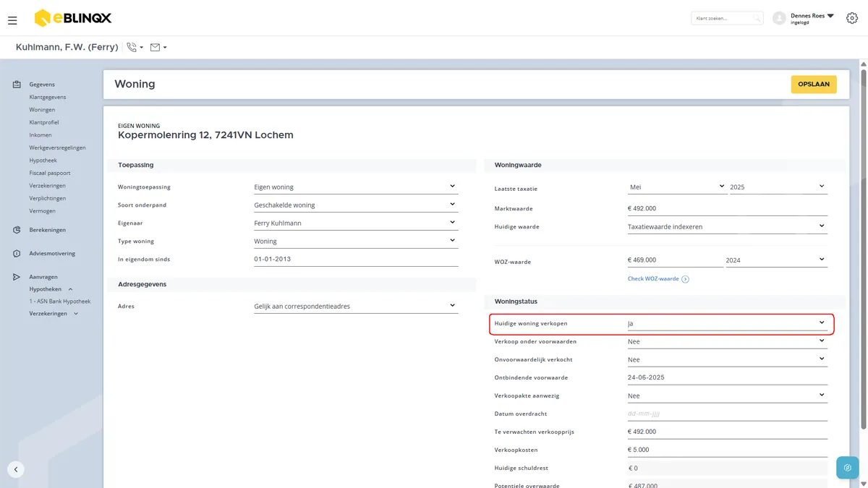Click the Berekeningen chart icon
Viewport: 868px width, 488px height.
click(x=17, y=230)
